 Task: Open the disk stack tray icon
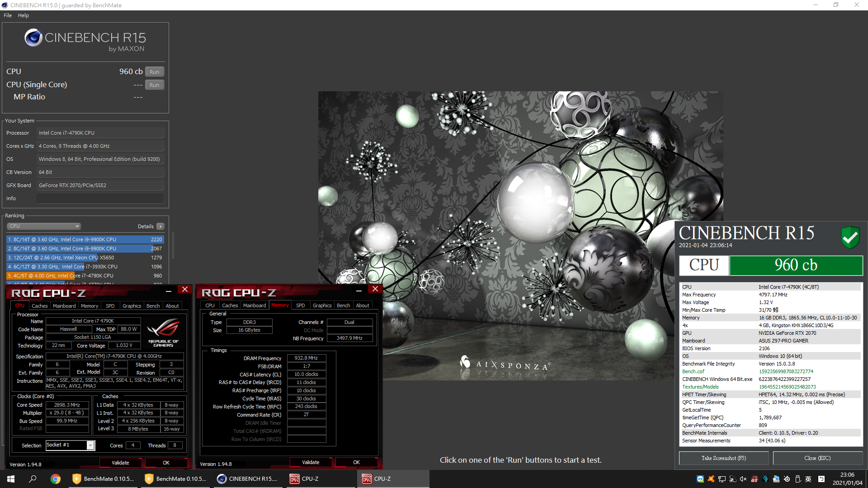coord(776,479)
